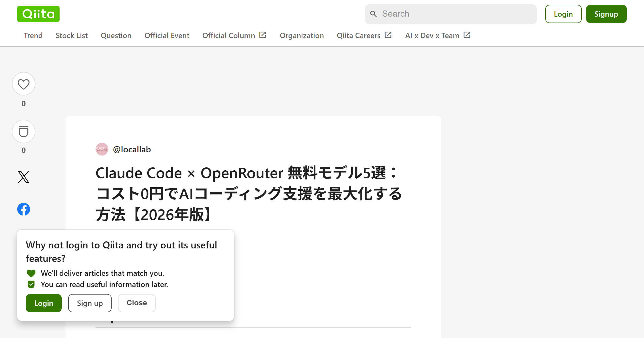
Task: Go to Stock List
Action: click(x=72, y=35)
